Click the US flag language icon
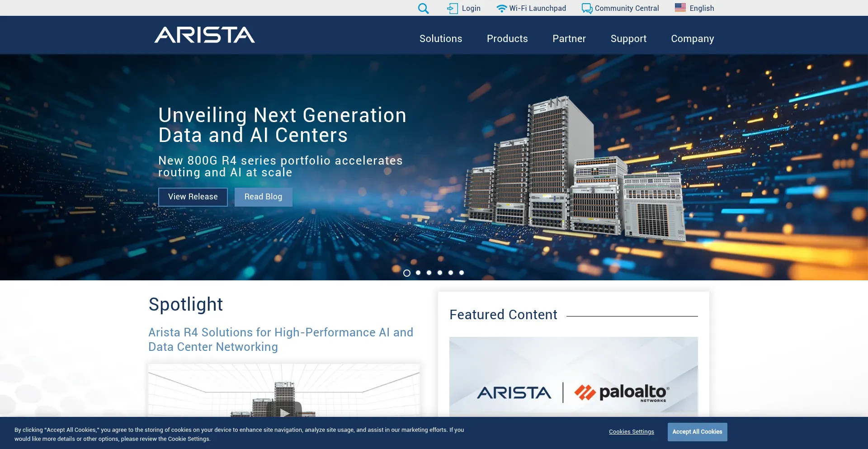The height and width of the screenshot is (449, 868). [x=680, y=8]
